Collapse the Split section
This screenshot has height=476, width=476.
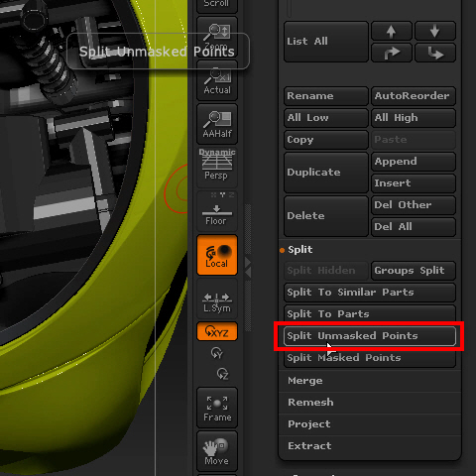pyautogui.click(x=299, y=250)
